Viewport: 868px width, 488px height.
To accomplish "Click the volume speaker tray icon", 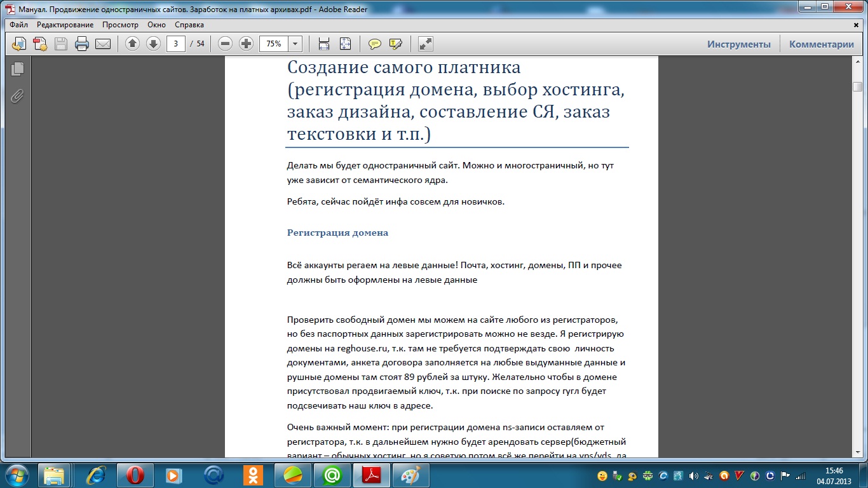I will coord(693,475).
